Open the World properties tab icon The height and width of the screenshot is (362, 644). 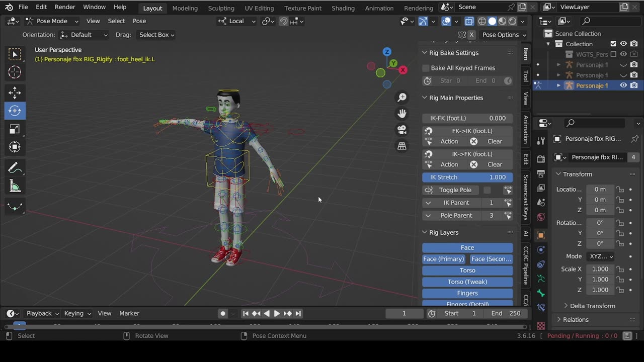point(541,217)
